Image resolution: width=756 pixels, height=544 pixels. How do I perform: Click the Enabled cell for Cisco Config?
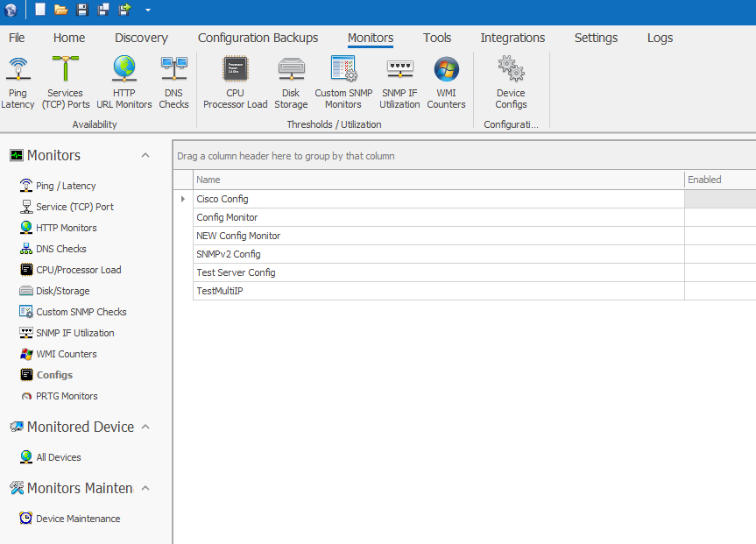pos(720,199)
